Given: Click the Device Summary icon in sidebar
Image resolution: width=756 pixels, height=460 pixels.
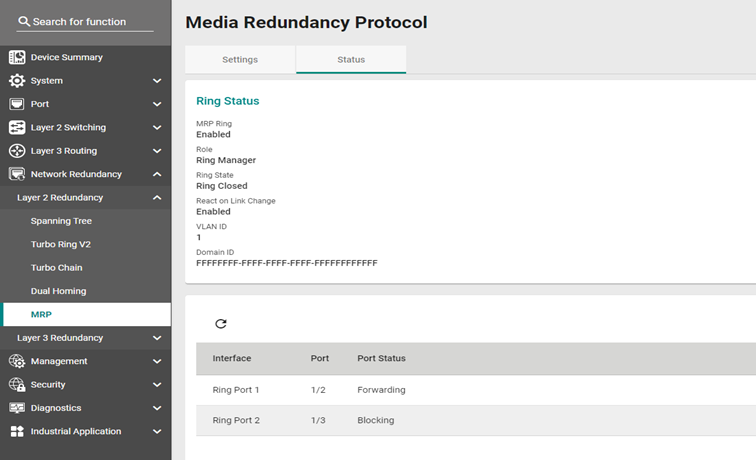Looking at the screenshot, I should pyautogui.click(x=17, y=57).
